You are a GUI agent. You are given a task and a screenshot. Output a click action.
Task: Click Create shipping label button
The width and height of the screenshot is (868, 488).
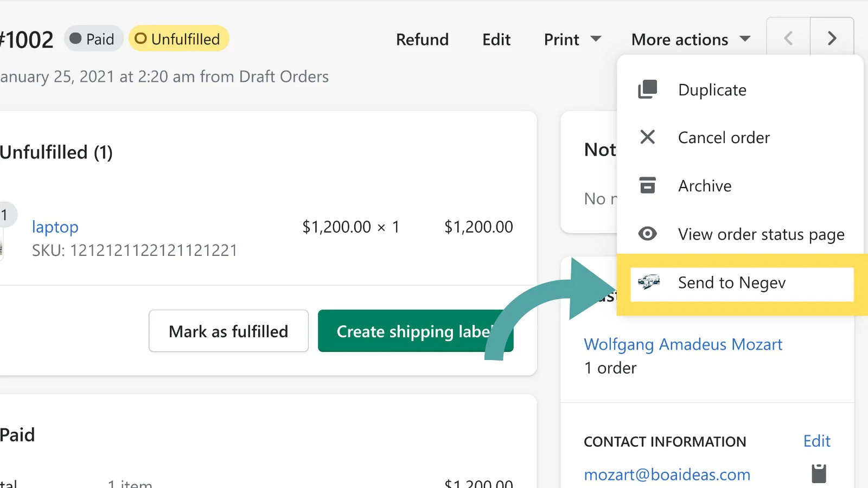click(414, 331)
